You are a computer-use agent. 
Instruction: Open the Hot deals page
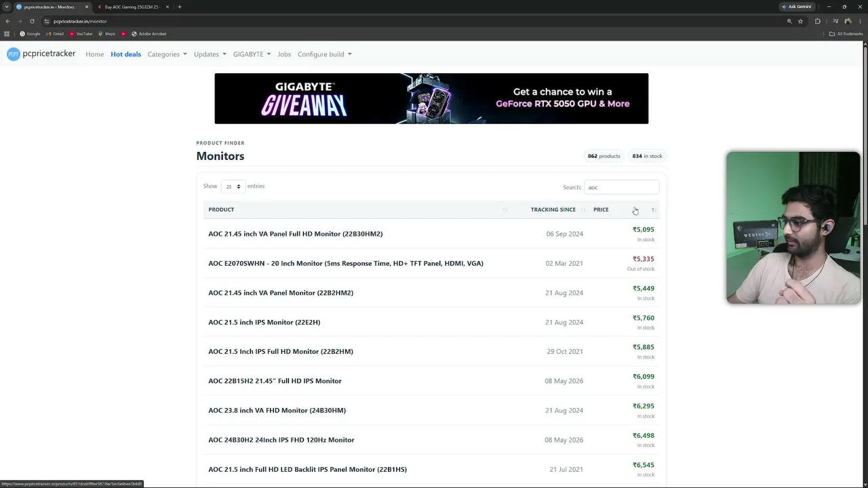[x=126, y=54]
